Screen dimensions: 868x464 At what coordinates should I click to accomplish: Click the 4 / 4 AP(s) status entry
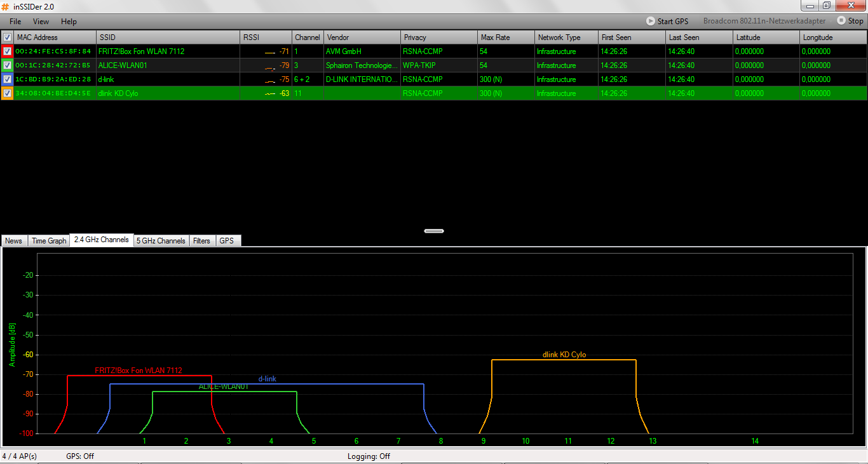pos(19,456)
